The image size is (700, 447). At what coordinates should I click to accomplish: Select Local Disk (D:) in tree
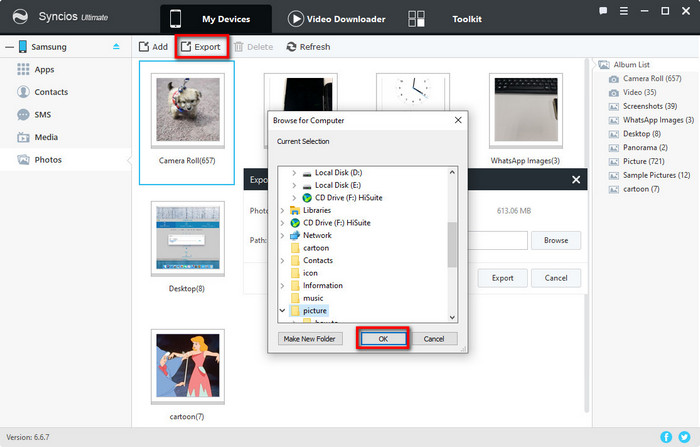click(x=338, y=172)
